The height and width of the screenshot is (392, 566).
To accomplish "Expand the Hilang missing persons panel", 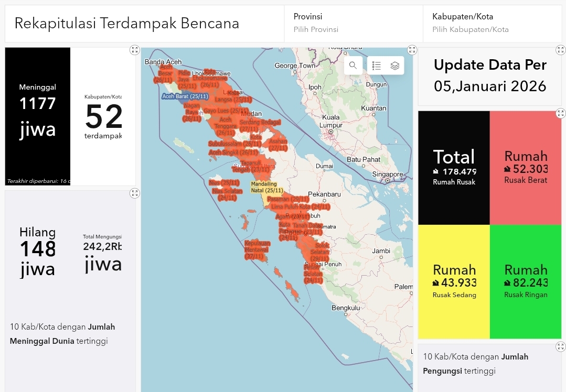I will pos(135,193).
